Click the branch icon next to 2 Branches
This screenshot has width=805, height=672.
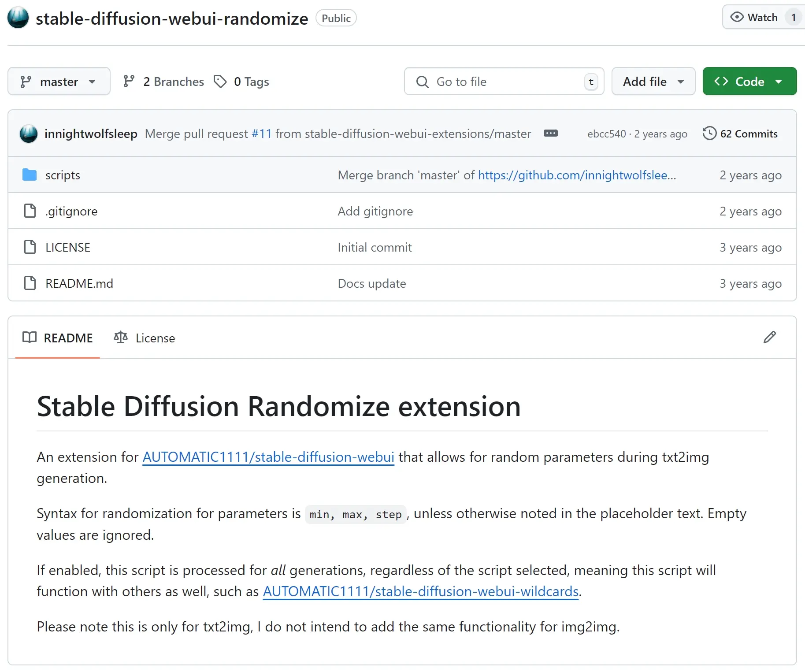(129, 82)
